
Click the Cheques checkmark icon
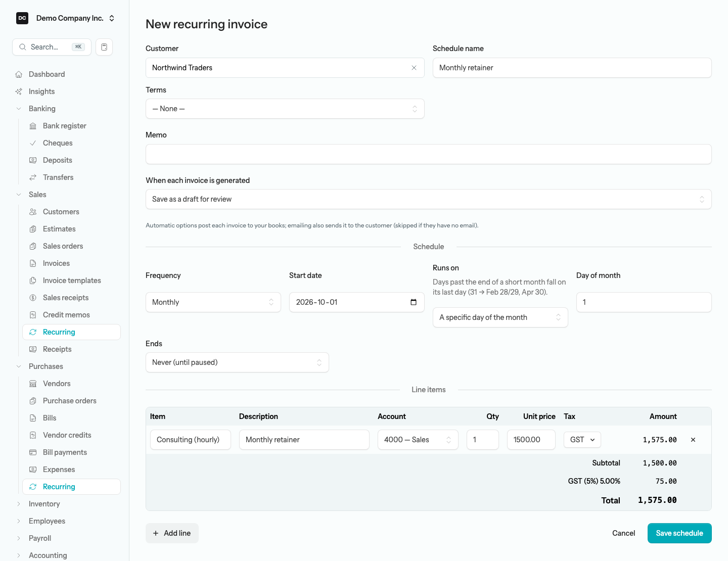[33, 143]
